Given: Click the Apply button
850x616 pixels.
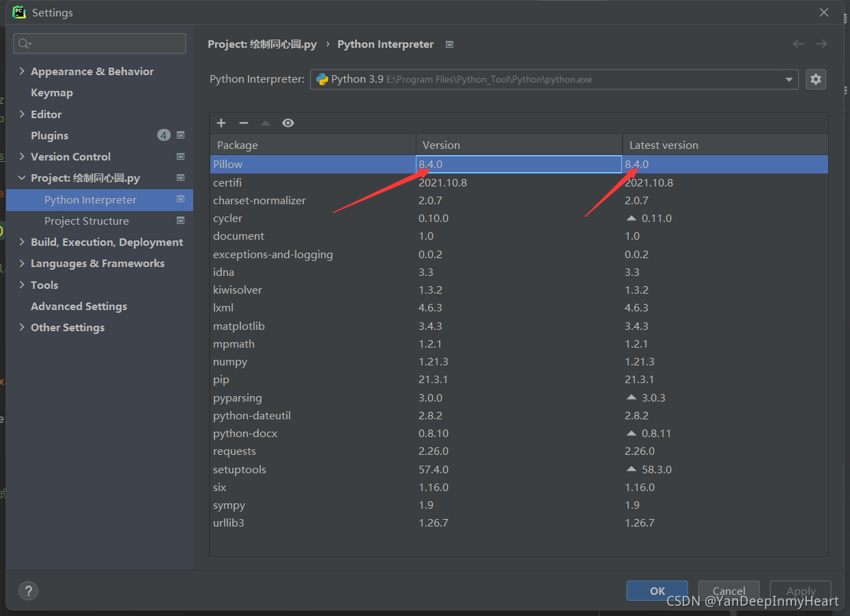Looking at the screenshot, I should 801,591.
